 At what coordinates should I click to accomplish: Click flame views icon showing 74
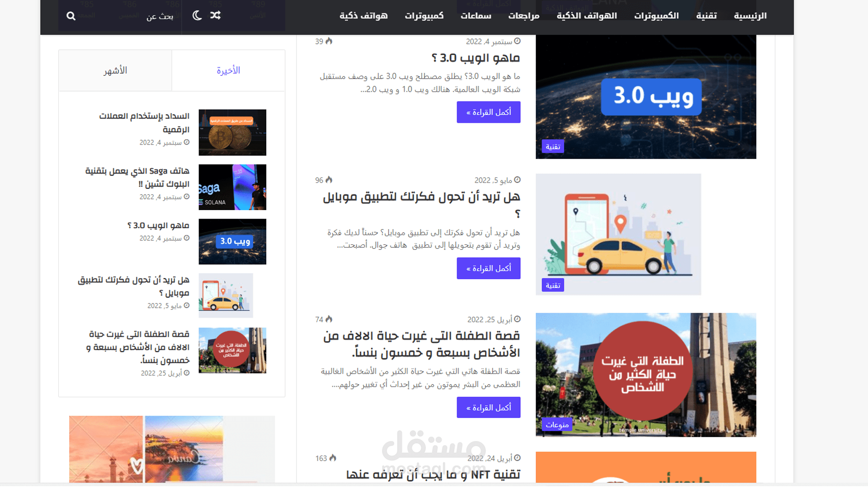click(x=329, y=319)
